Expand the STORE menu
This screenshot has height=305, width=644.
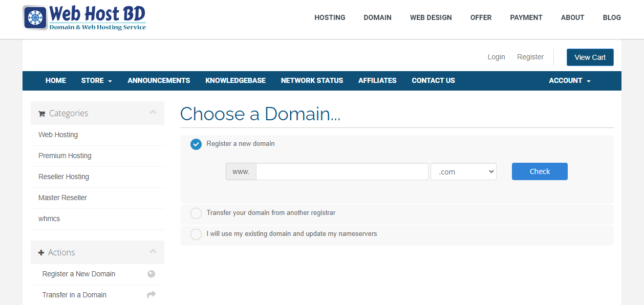(96, 80)
